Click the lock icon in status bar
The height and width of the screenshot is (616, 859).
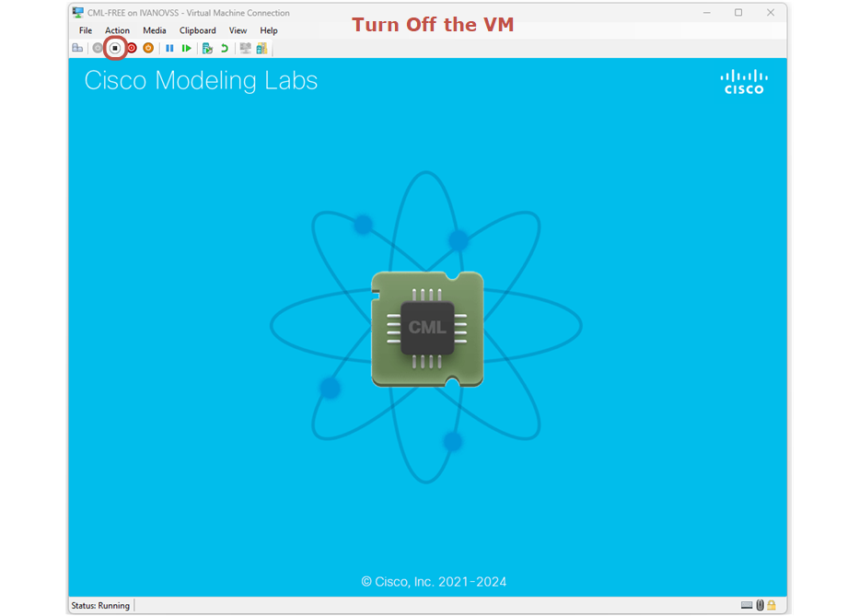pyautogui.click(x=772, y=605)
